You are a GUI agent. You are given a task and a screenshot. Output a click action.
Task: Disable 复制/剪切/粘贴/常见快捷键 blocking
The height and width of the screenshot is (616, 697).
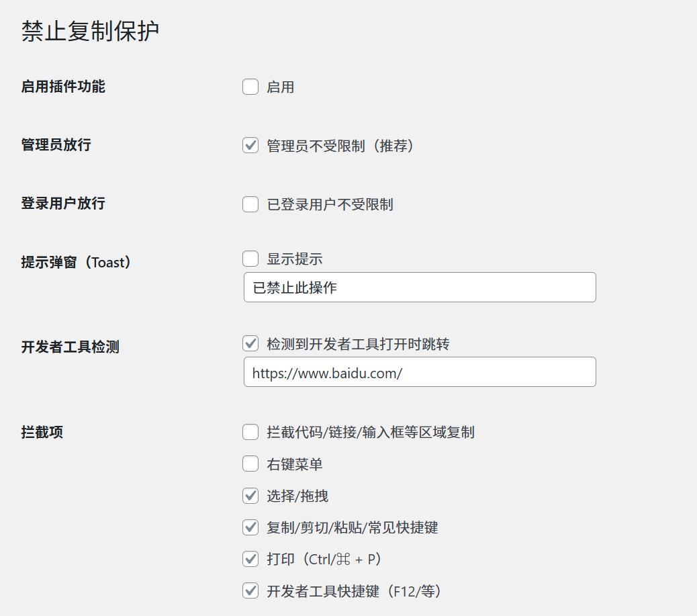pos(250,527)
